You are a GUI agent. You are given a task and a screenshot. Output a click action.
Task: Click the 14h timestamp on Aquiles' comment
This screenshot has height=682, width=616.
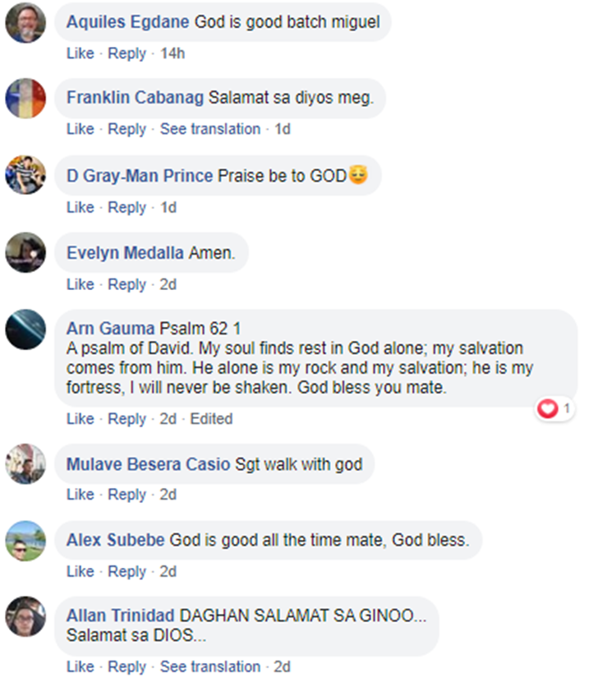[x=172, y=53]
